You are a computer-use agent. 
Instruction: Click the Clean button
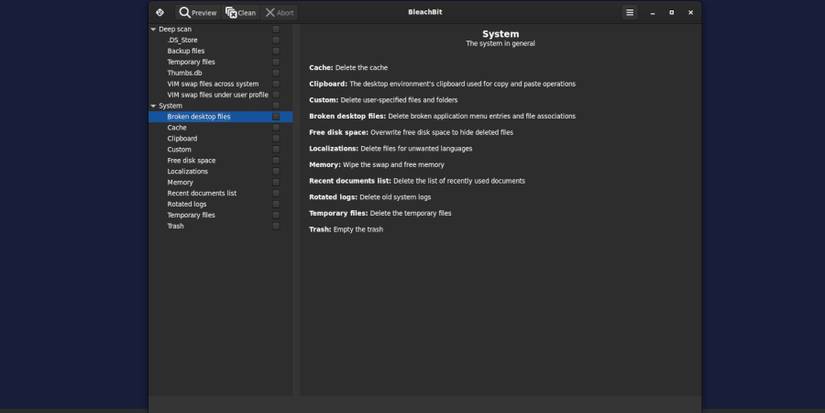[240, 13]
